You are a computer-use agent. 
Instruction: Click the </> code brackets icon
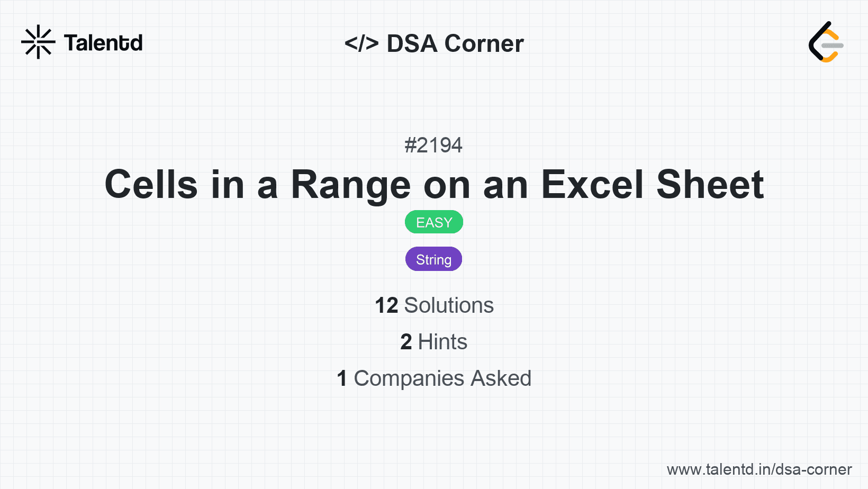361,43
